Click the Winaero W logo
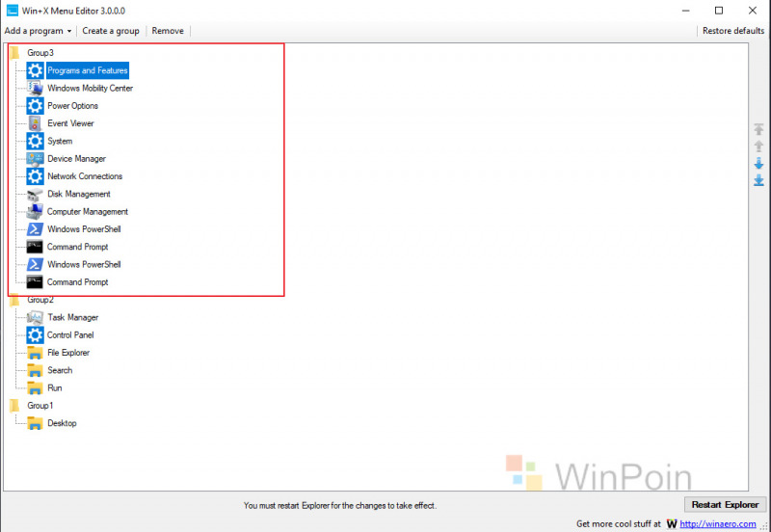The image size is (771, 532). [672, 523]
